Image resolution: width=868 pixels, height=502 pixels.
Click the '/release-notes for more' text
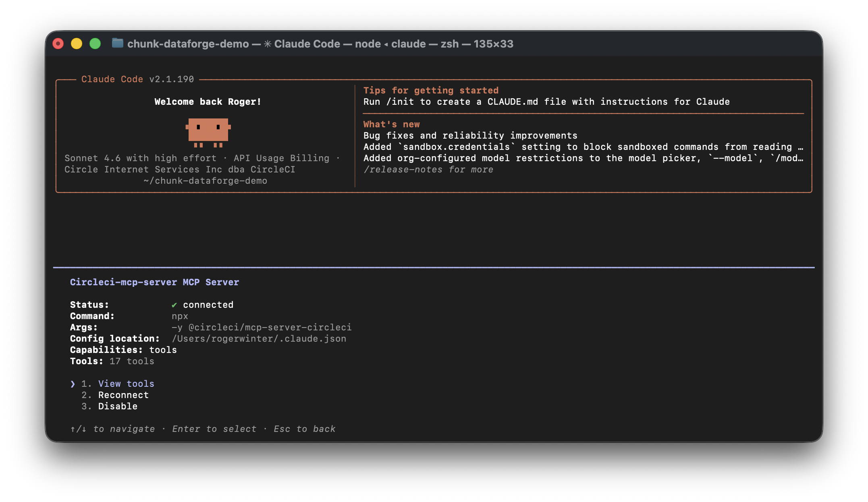tap(428, 169)
